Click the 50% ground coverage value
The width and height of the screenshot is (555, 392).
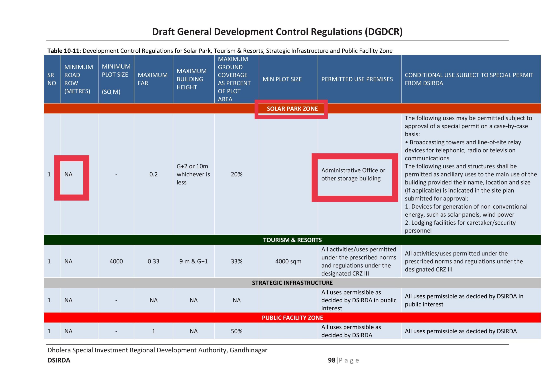(x=236, y=331)
